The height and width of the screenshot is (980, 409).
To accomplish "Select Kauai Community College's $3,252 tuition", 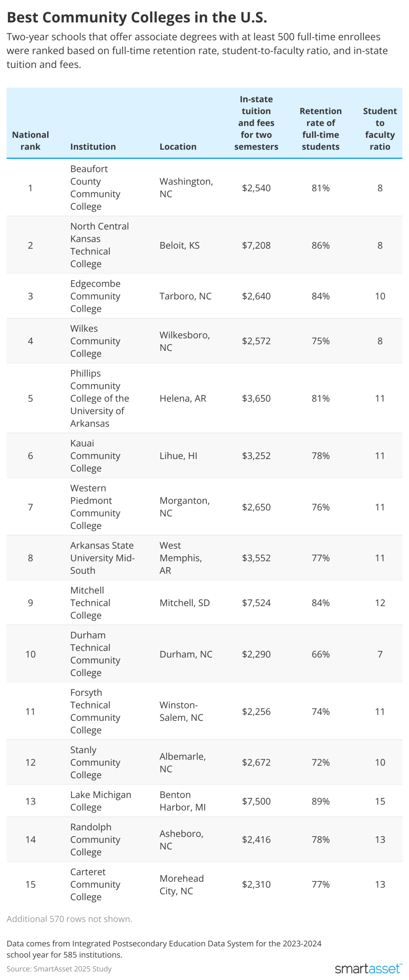I will [x=256, y=456].
